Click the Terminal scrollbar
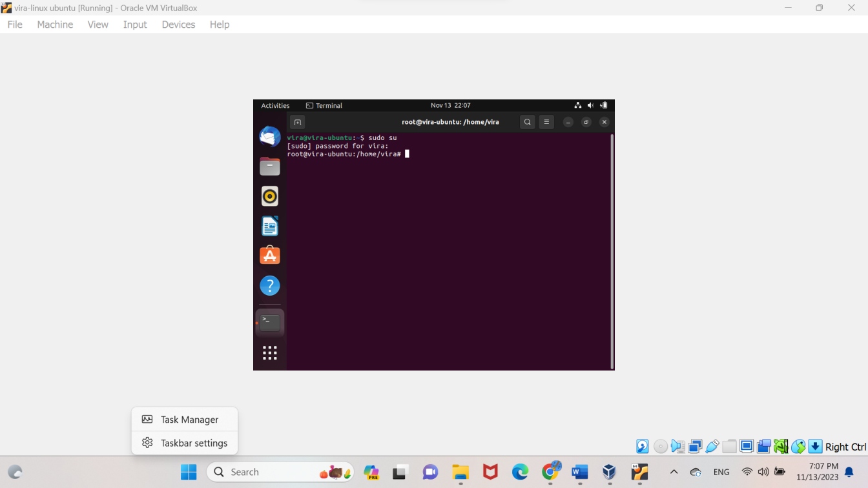The height and width of the screenshot is (488, 868). coord(612,250)
